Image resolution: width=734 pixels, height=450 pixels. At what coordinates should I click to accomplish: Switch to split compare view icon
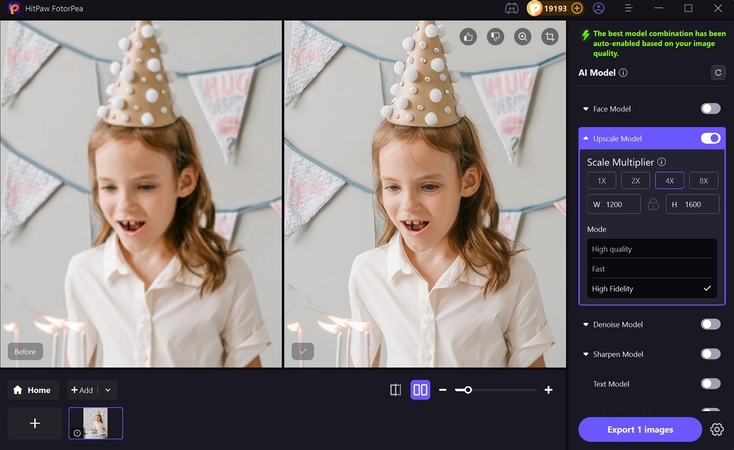(x=395, y=390)
